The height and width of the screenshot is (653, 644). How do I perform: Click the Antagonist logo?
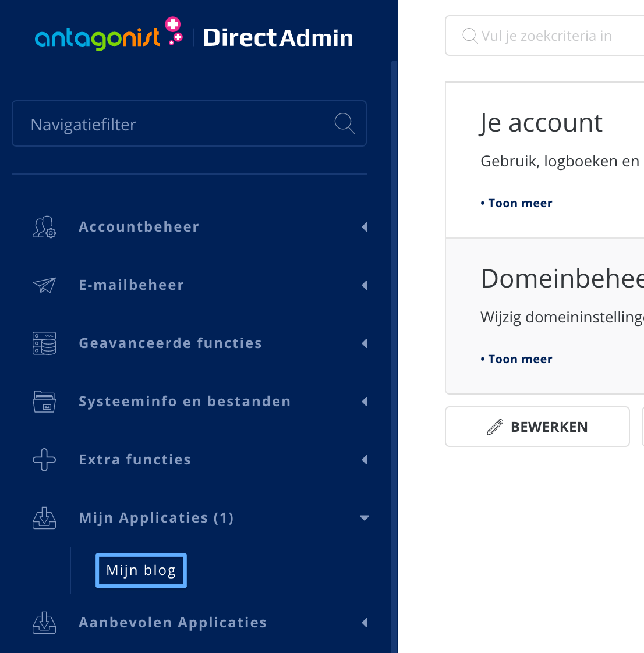click(x=108, y=36)
